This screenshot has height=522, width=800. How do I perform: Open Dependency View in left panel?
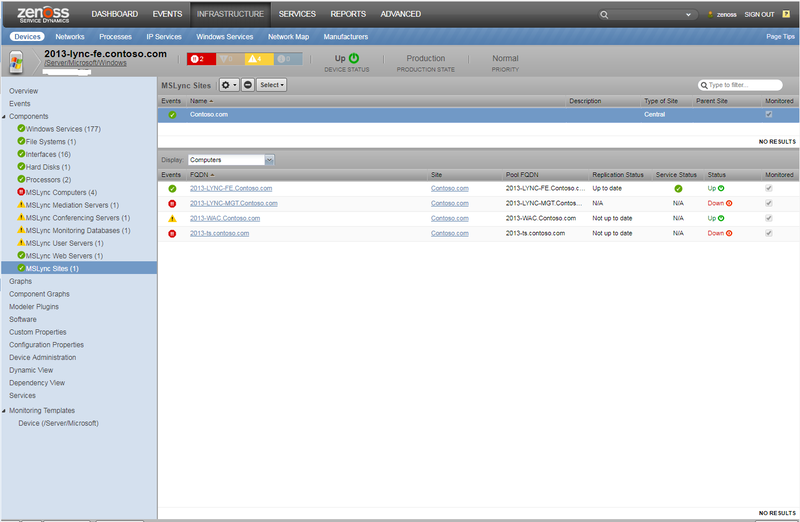[x=37, y=383]
